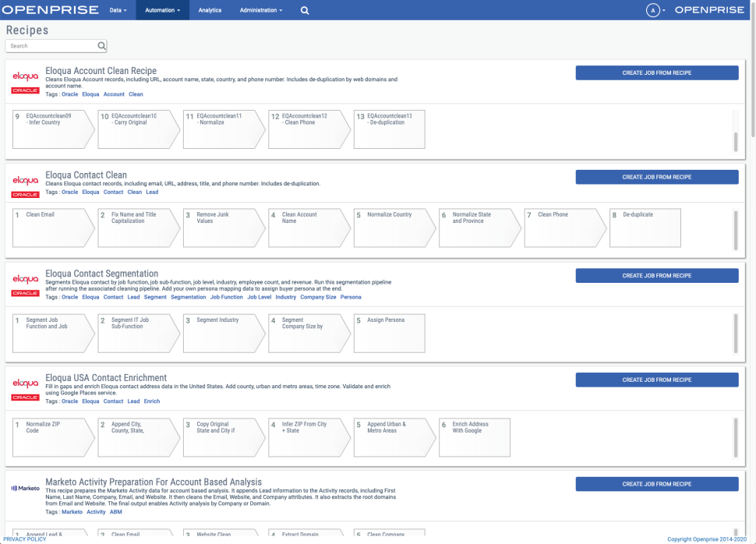Click the account avatar circle with the A

(653, 9)
